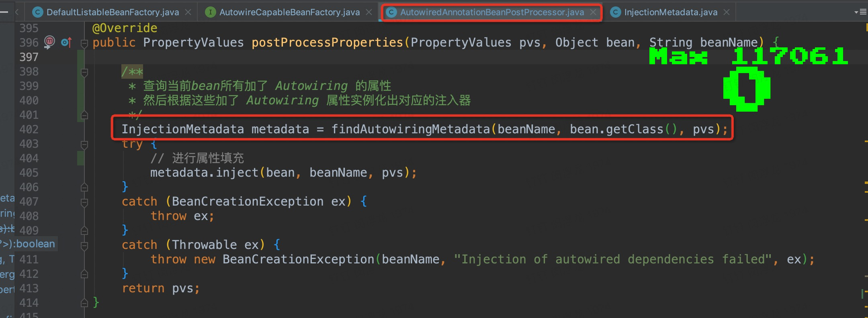Open the hidden tabs list dropdown
The width and height of the screenshot is (868, 318).
(x=860, y=12)
